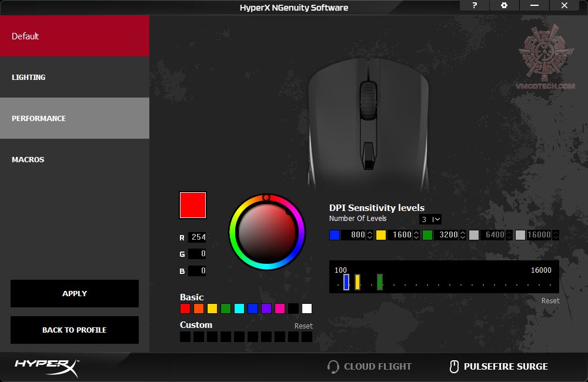Pick the white basic color swatch

coord(307,309)
